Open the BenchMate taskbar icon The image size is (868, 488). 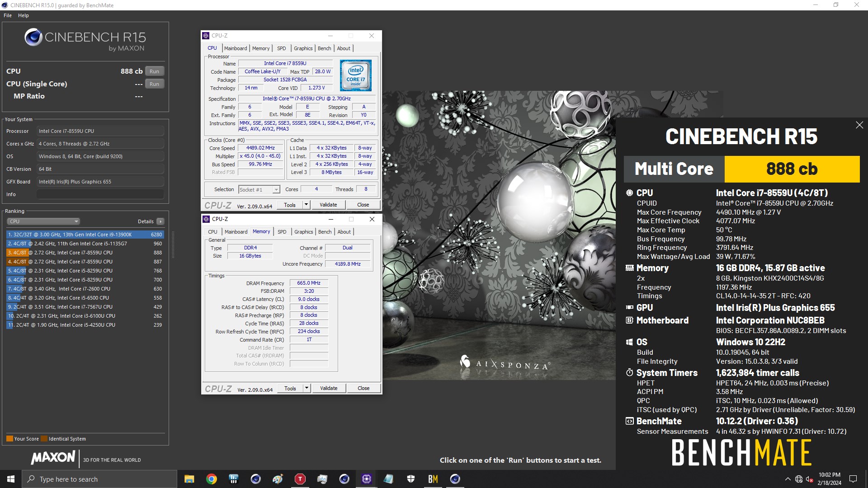coord(433,479)
